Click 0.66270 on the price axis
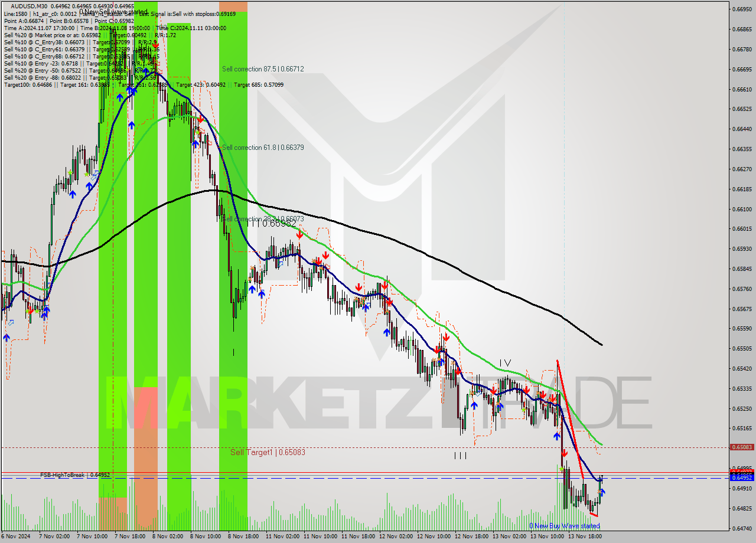This screenshot has height=543, width=756. (x=742, y=169)
